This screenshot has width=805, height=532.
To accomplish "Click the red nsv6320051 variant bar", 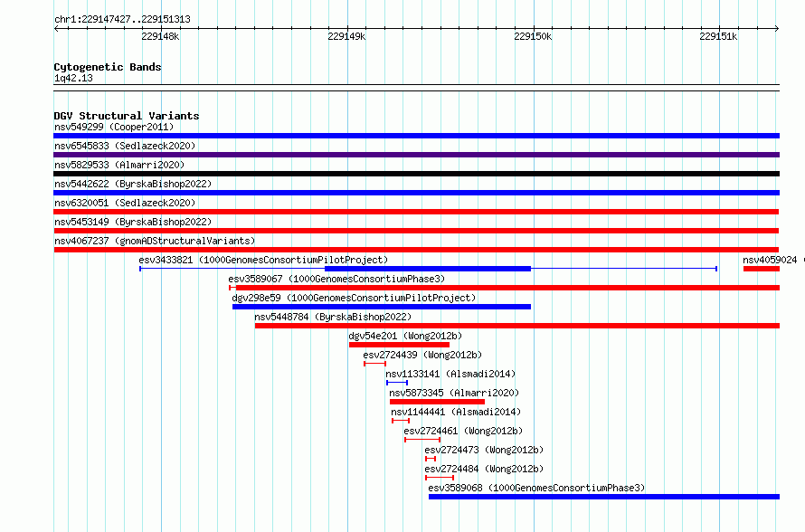I will (x=416, y=212).
